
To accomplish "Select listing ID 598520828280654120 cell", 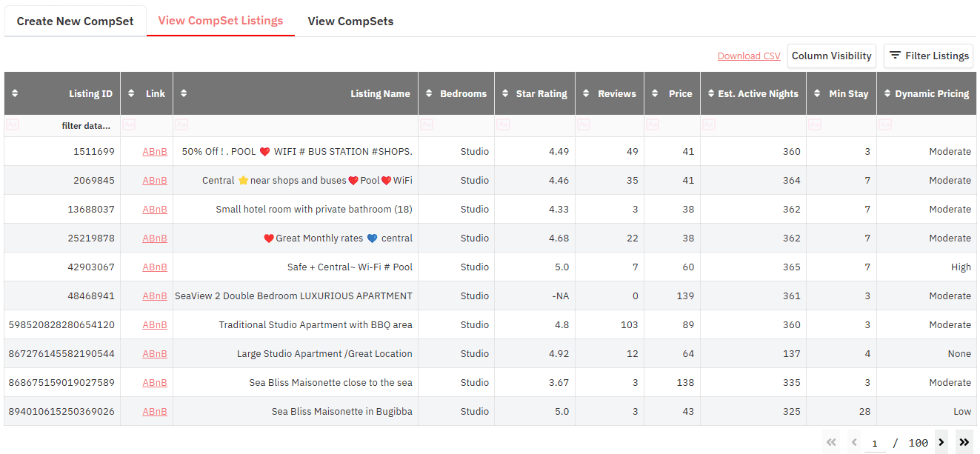I will point(62,324).
